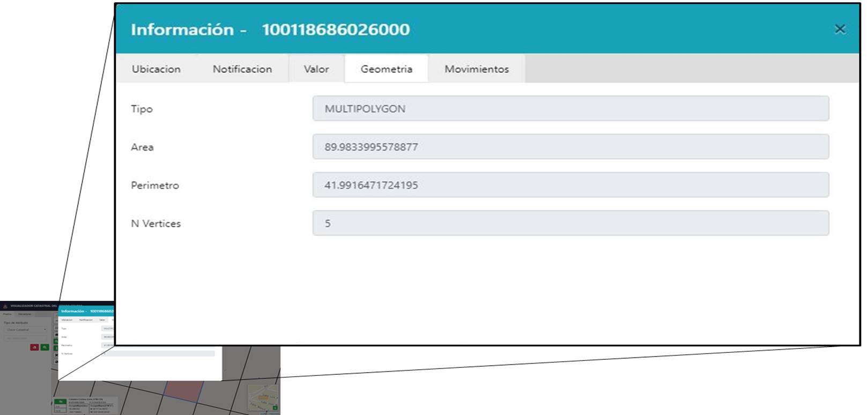This screenshot has width=868, height=415.
Task: Close the enlarged Información dialog
Action: click(x=840, y=29)
